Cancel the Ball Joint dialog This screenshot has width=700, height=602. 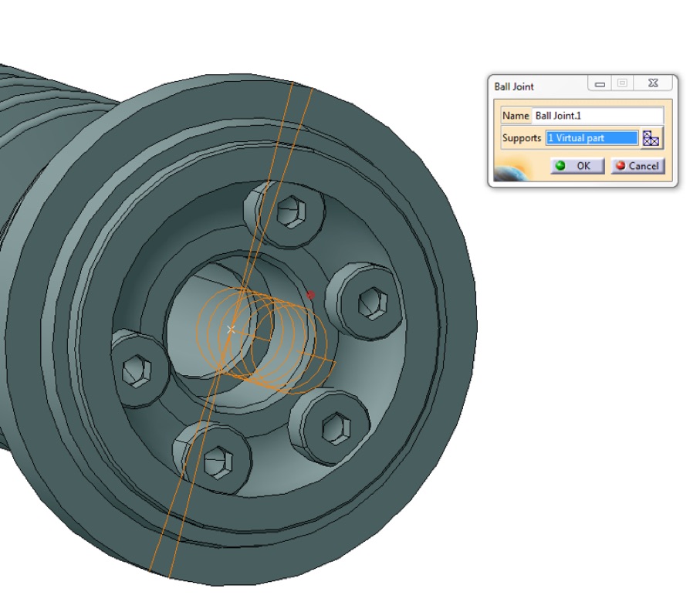point(637,166)
